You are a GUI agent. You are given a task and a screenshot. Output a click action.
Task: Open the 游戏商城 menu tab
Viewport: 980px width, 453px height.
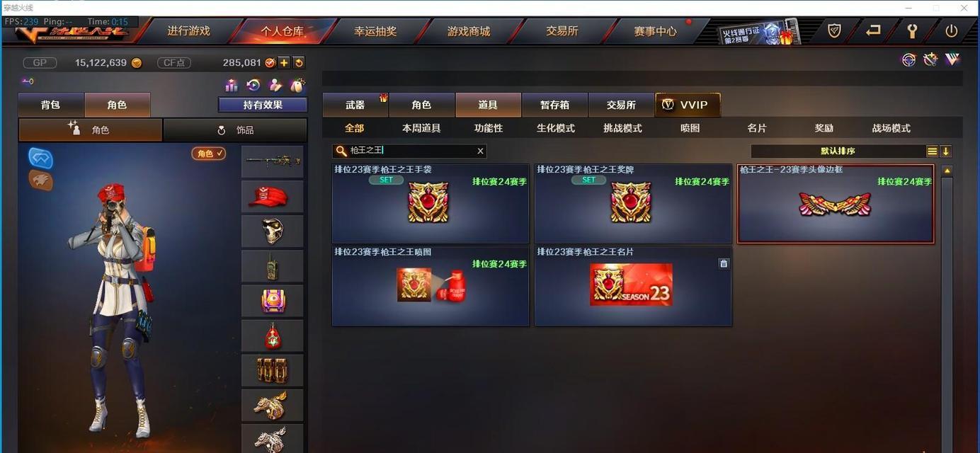pyautogui.click(x=469, y=31)
